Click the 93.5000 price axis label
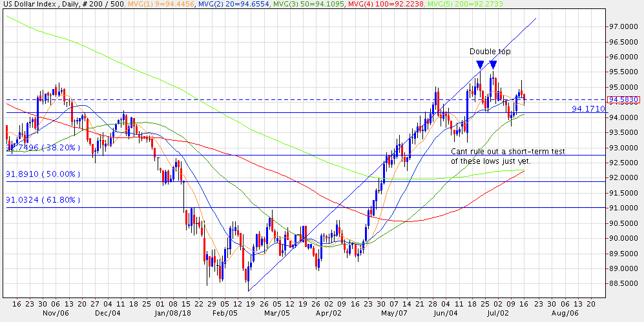The width and height of the screenshot is (644, 322). point(623,132)
